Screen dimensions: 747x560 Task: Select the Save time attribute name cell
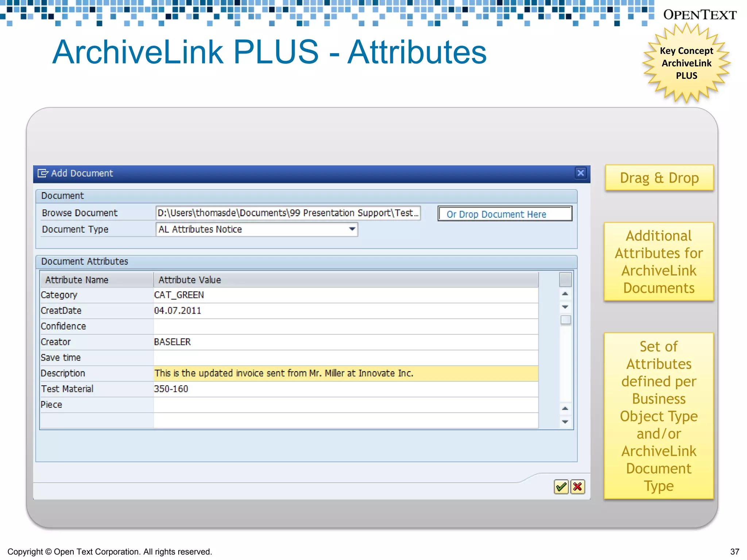pos(97,358)
